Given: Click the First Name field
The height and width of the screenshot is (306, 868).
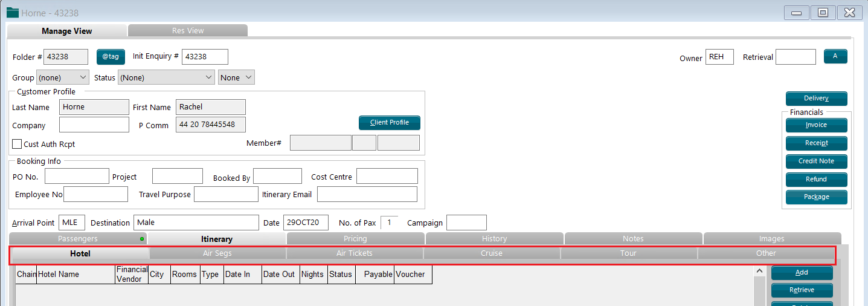Looking at the screenshot, I should click(211, 107).
